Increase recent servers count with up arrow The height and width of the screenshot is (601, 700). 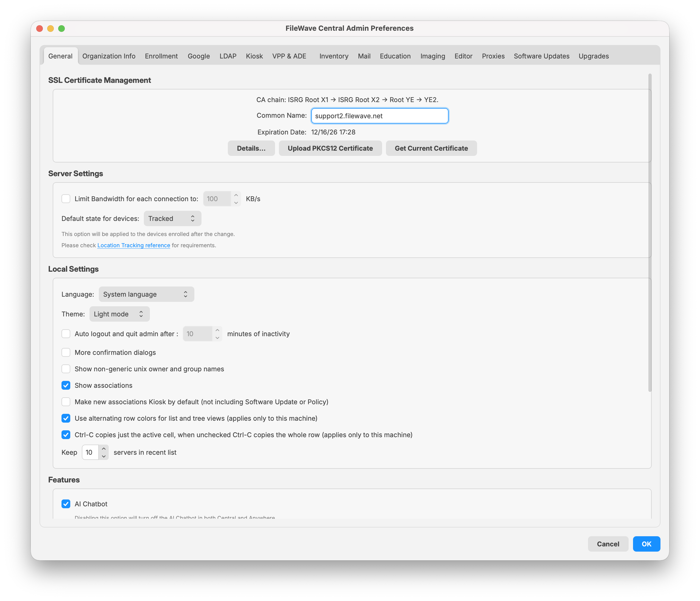(x=104, y=449)
